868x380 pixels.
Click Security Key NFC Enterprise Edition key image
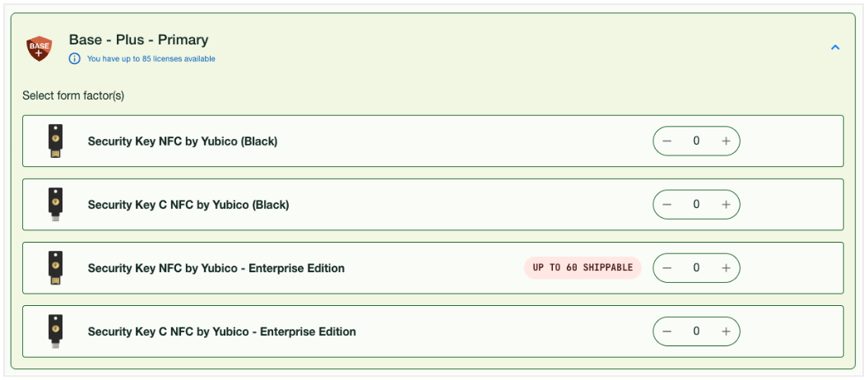tap(55, 267)
